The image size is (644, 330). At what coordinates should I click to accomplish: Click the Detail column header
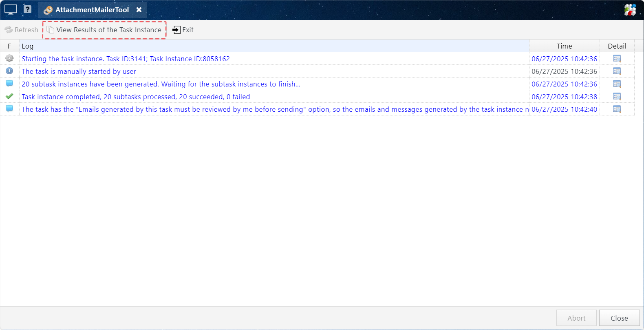[617, 46]
